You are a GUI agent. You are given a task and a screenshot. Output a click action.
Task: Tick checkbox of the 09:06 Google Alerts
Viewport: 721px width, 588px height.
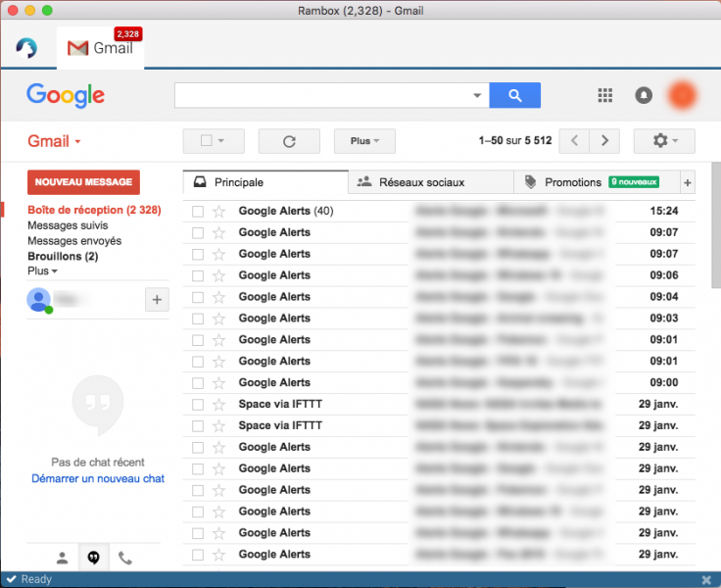tap(198, 275)
